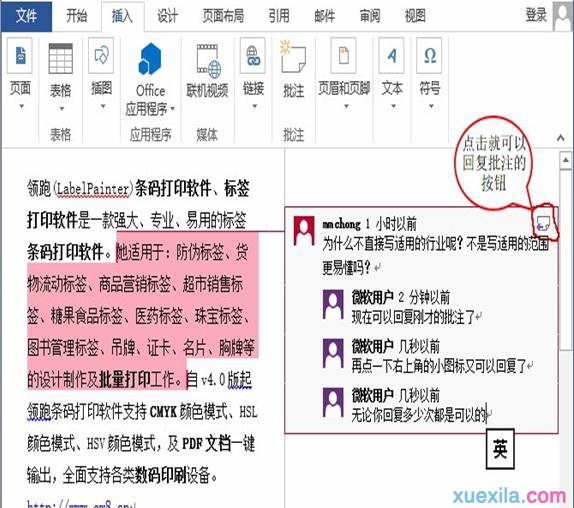Open the 文件 file menu
The height and width of the screenshot is (508, 574).
click(26, 16)
